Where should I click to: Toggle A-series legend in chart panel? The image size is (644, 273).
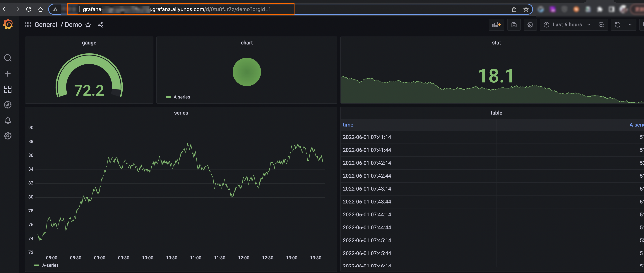click(x=181, y=97)
